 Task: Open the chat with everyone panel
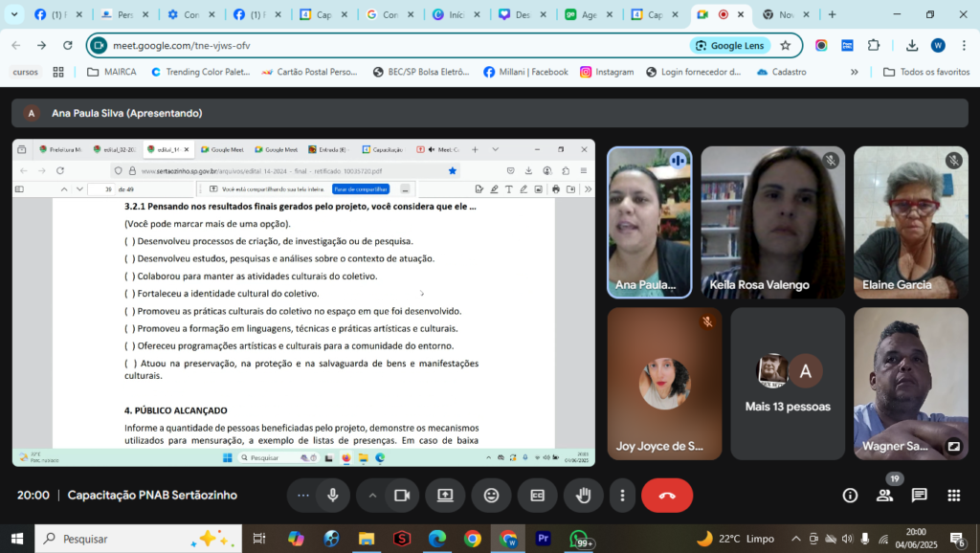click(x=919, y=495)
